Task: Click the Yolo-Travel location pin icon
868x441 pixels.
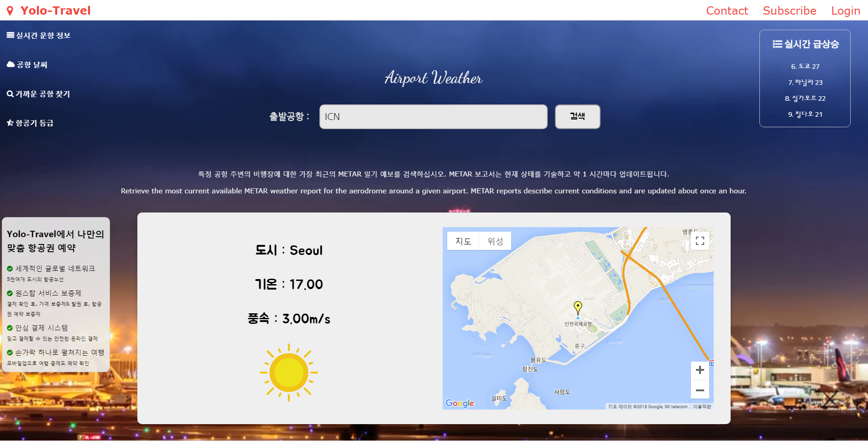Action: pyautogui.click(x=10, y=10)
